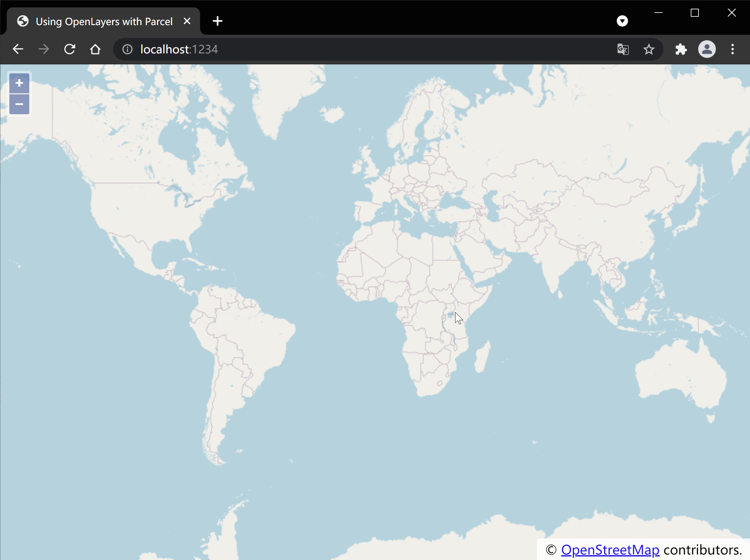
Task: Open the OpenStreetMap attribution link
Action: (610, 550)
